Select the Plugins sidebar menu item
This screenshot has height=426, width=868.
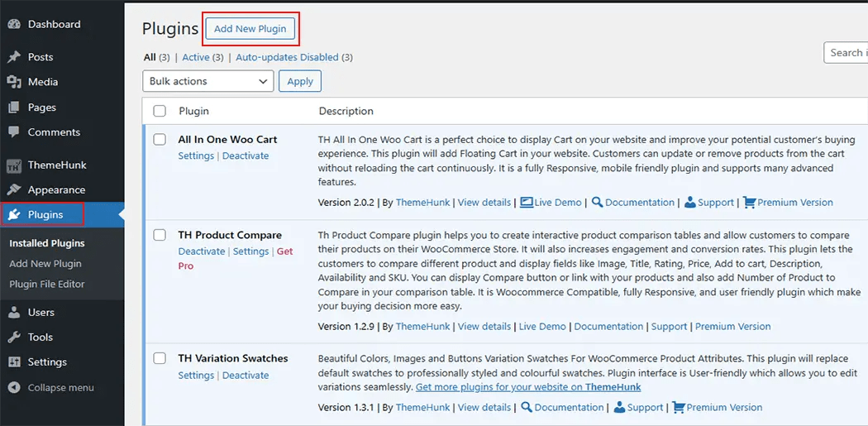(62, 215)
